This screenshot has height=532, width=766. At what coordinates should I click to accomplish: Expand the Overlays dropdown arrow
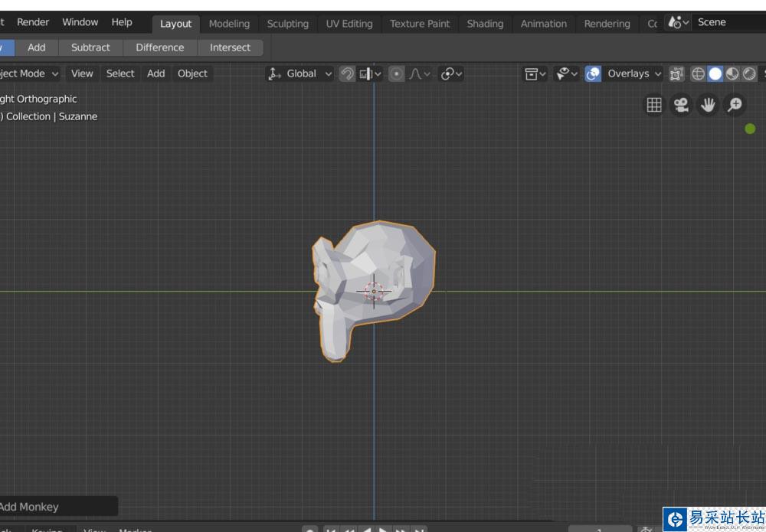tap(657, 73)
